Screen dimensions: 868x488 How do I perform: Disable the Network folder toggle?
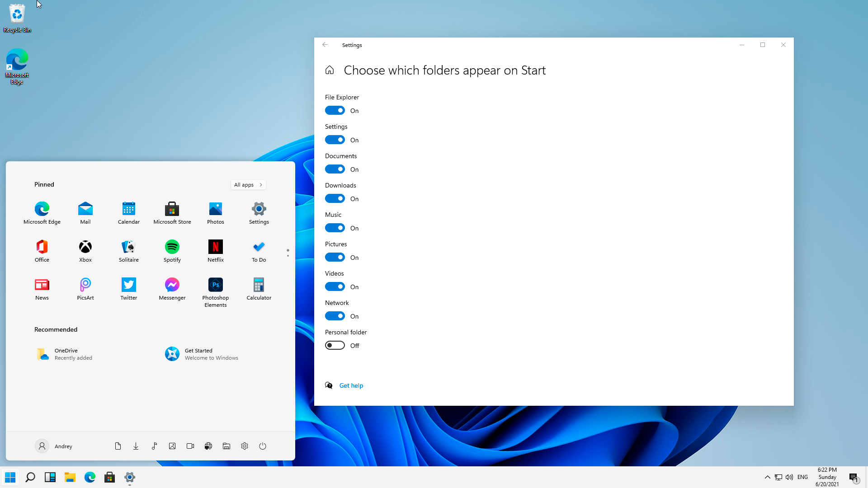335,316
